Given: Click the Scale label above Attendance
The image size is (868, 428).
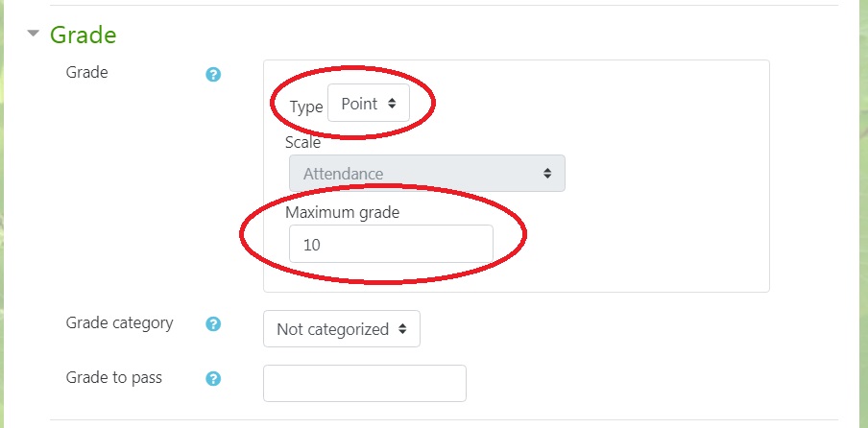Looking at the screenshot, I should (x=302, y=143).
